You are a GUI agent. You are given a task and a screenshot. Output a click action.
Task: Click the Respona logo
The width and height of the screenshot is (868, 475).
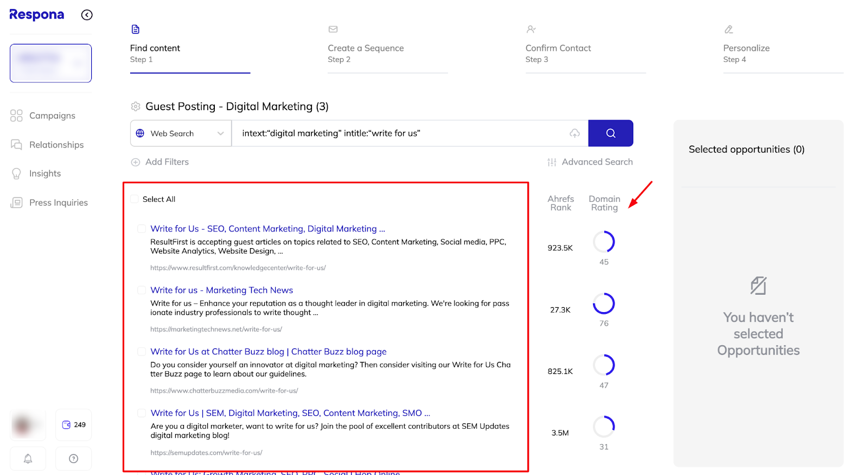pos(36,15)
